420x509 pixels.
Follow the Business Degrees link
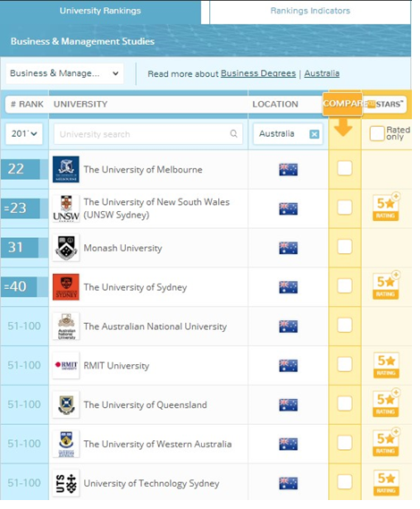click(258, 73)
